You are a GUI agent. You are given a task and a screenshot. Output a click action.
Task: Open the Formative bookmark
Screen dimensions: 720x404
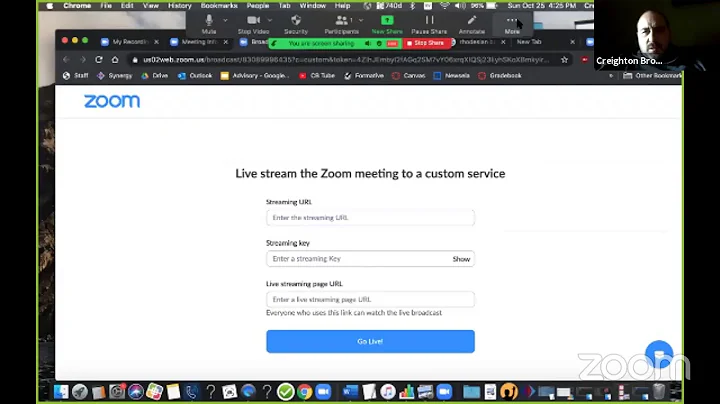pyautogui.click(x=364, y=76)
